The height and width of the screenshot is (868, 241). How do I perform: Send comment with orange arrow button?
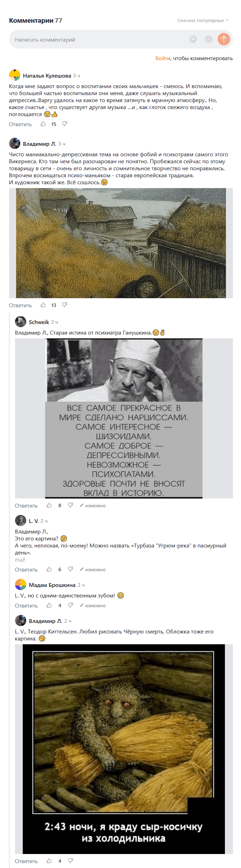(224, 39)
